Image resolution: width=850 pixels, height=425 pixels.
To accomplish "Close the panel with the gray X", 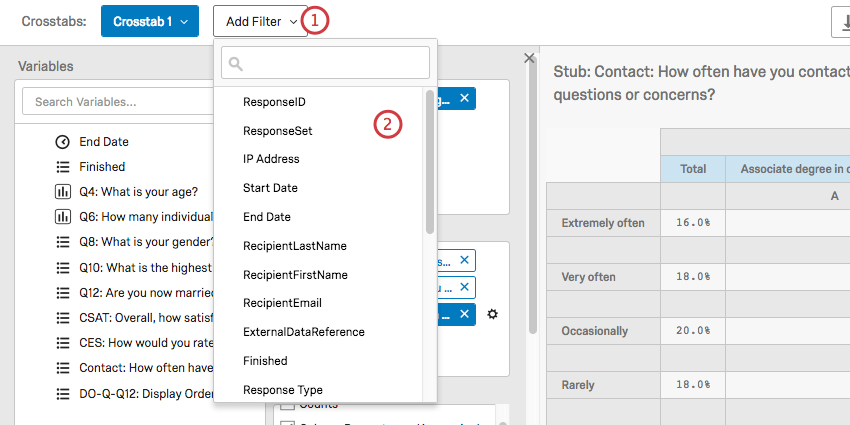I will 529,59.
